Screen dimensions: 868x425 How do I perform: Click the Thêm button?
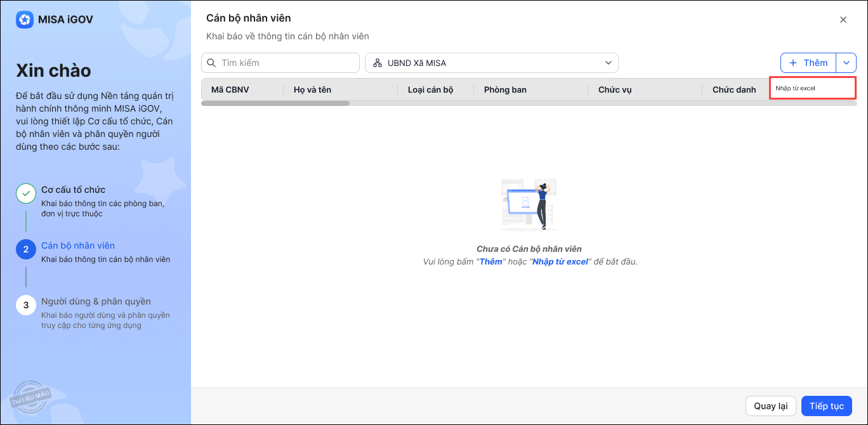click(808, 63)
